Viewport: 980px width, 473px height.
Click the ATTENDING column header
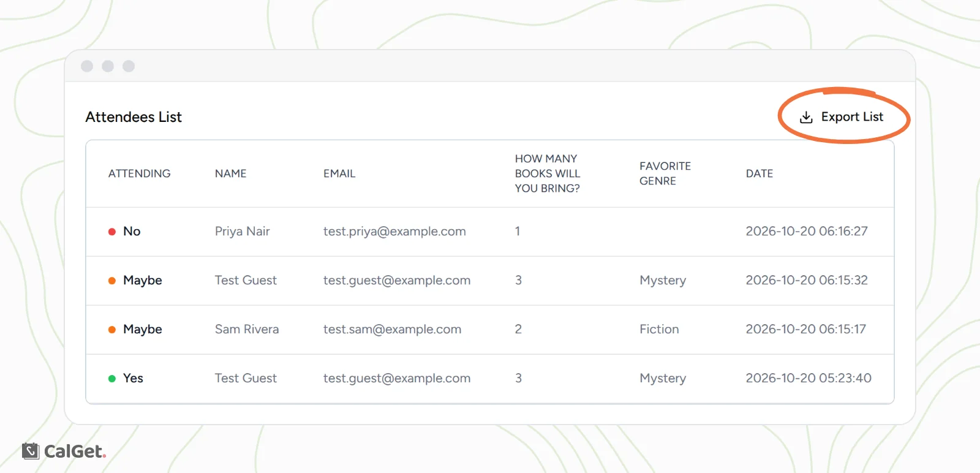click(x=140, y=173)
